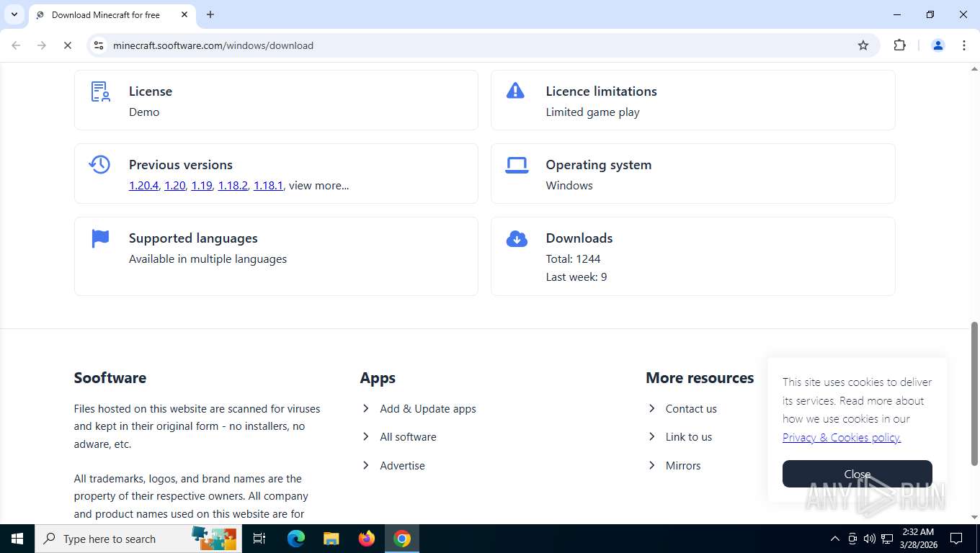Screen dimensions: 980x553
Task: Launch Firefox from the taskbar
Action: [367, 539]
